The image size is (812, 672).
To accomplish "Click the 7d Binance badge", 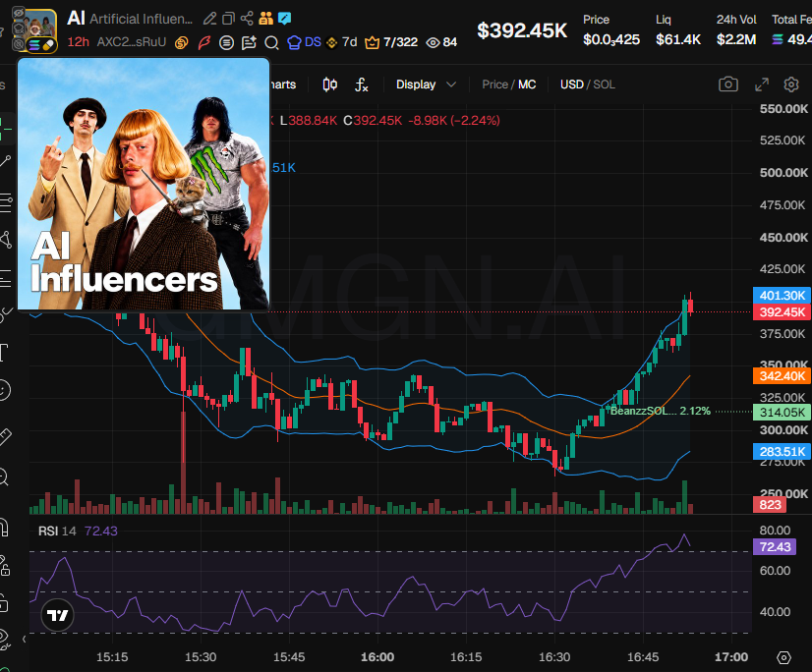I will 342,42.
